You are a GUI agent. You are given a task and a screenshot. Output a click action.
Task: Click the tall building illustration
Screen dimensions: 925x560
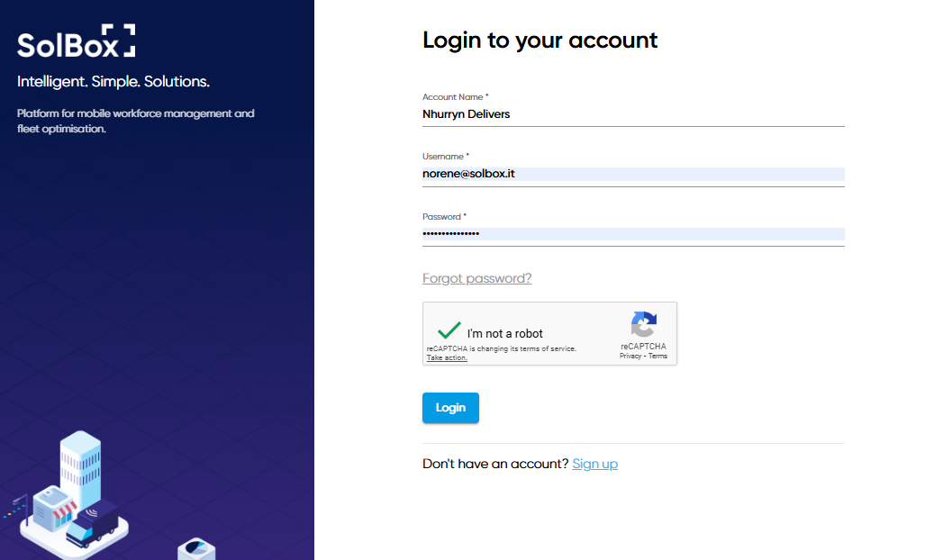80,466
